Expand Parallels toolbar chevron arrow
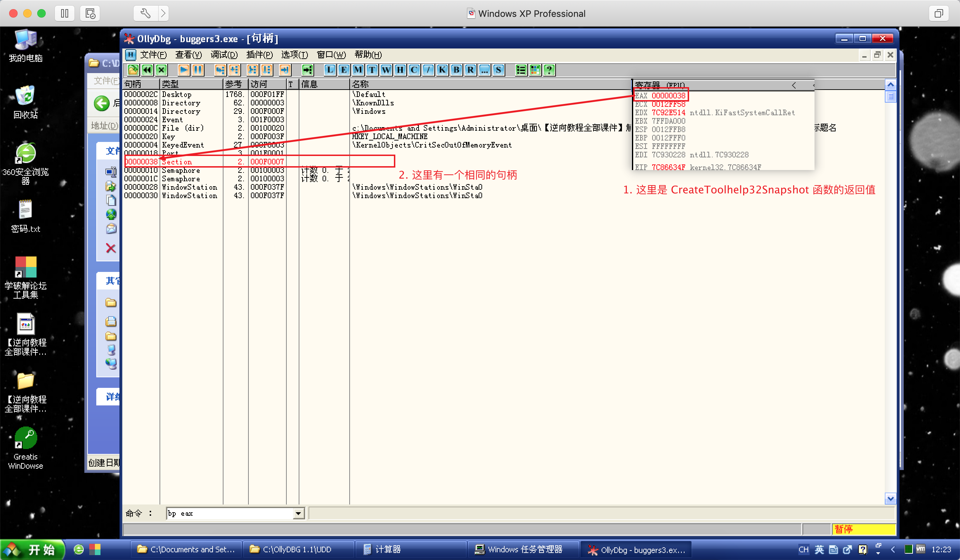Image resolution: width=960 pixels, height=560 pixels. coord(163,14)
